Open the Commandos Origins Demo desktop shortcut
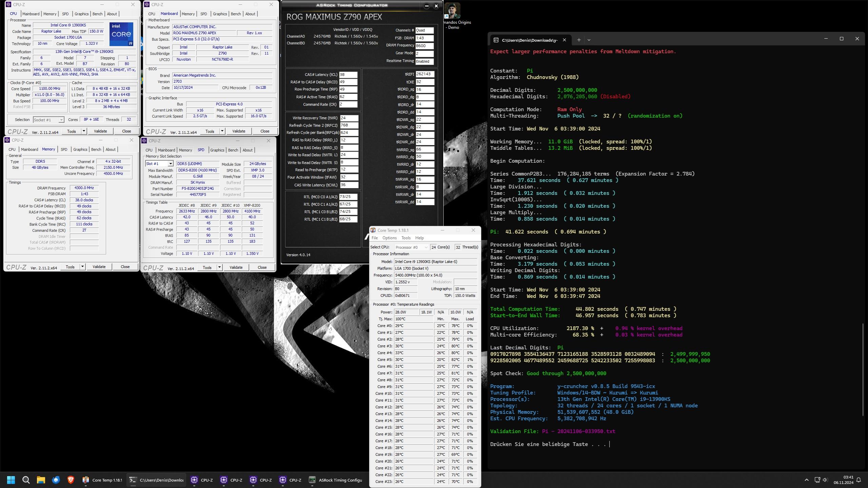 tap(453, 16)
